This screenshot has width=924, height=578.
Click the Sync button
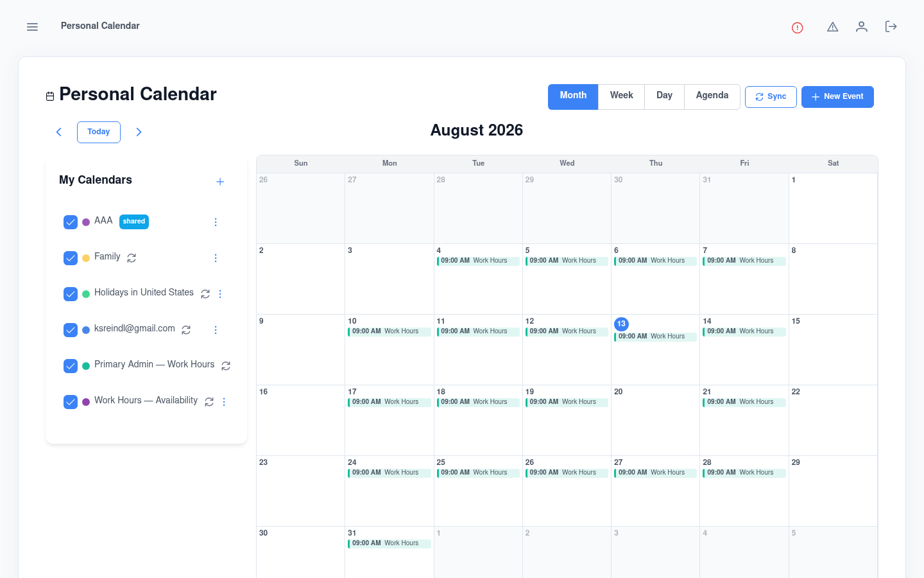pos(771,97)
